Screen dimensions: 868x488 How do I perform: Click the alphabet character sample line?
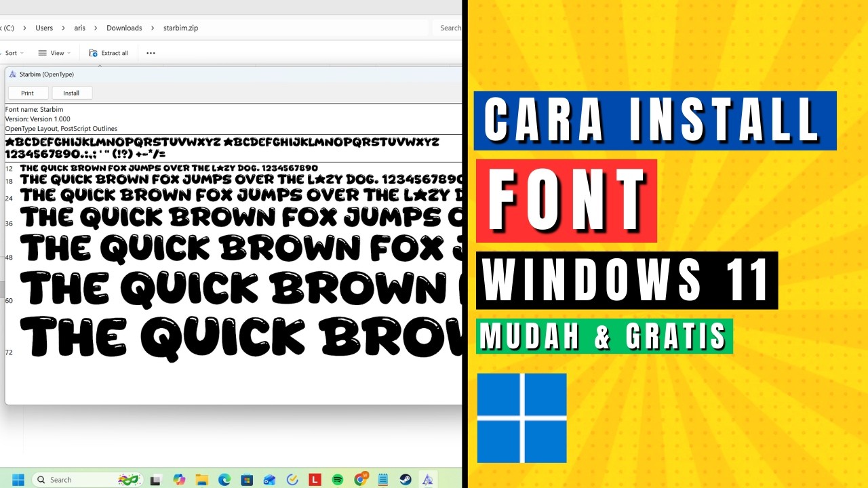pyautogui.click(x=222, y=142)
